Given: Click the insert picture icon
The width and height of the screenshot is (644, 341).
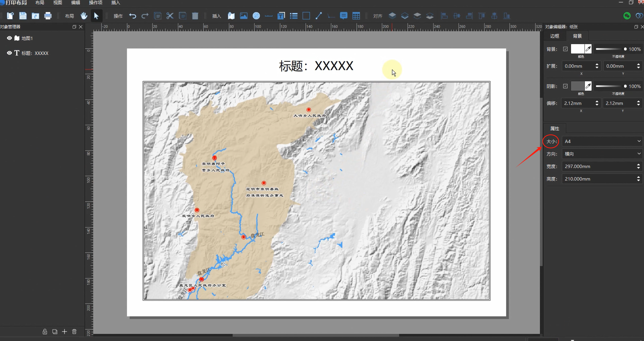Looking at the screenshot, I should click(243, 16).
